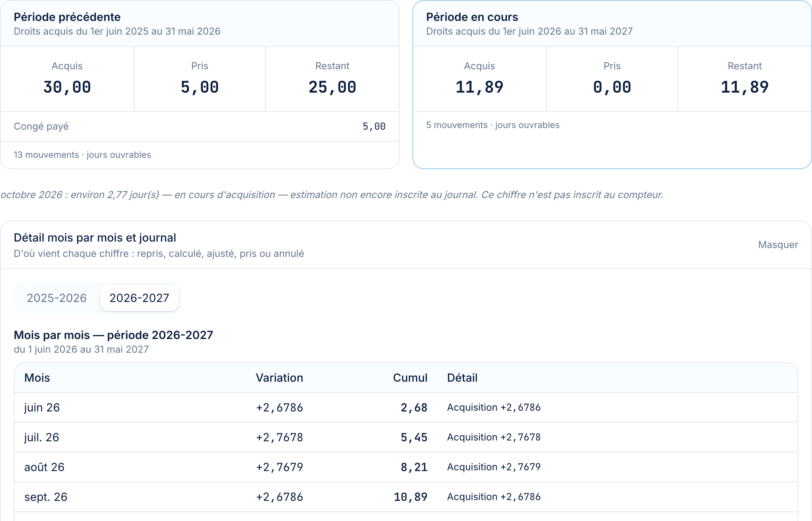This screenshot has width=812, height=521.
Task: Click the Cumul column header
Action: pos(410,378)
